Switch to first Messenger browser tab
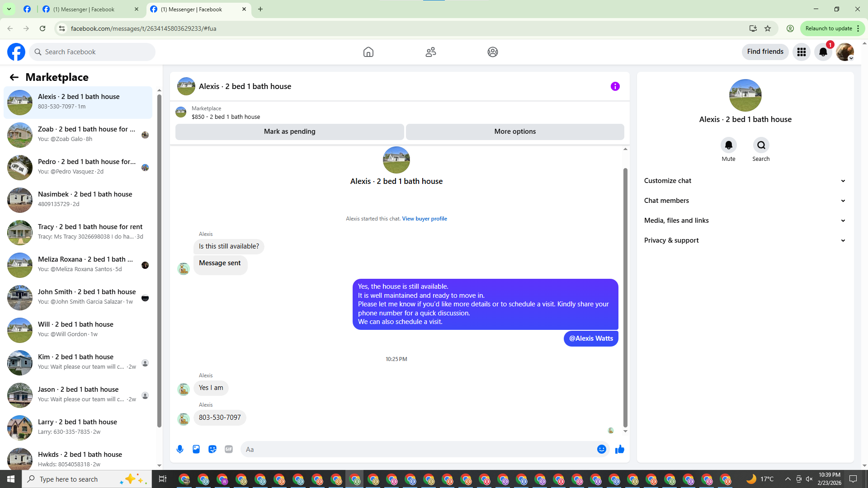The image size is (868, 488). pos(84,9)
